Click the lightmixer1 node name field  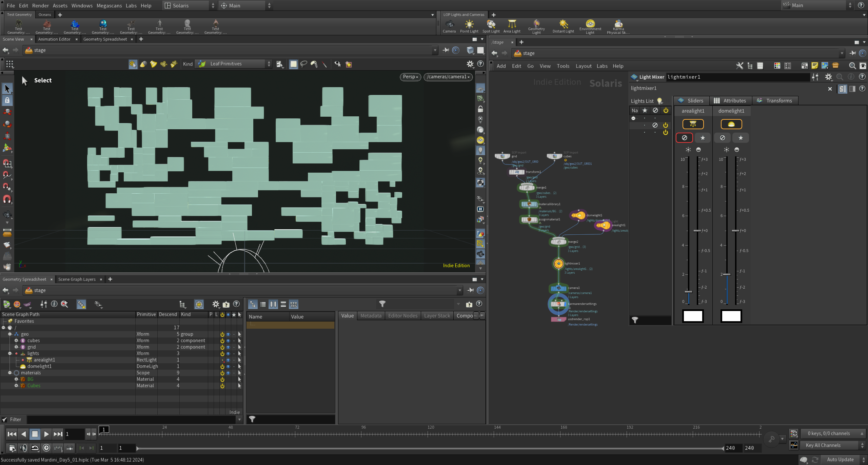[738, 77]
